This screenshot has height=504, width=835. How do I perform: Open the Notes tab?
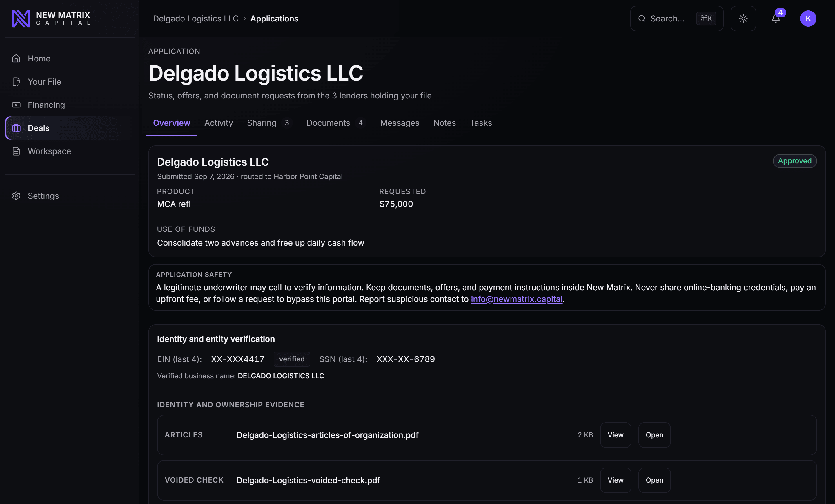[445, 123]
